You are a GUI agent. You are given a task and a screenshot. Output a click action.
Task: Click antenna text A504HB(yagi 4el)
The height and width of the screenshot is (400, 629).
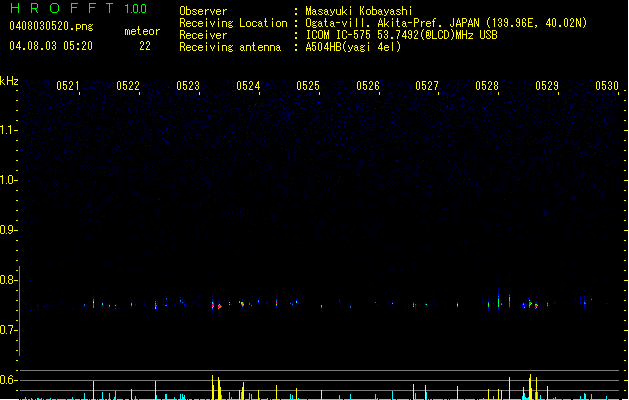(353, 47)
